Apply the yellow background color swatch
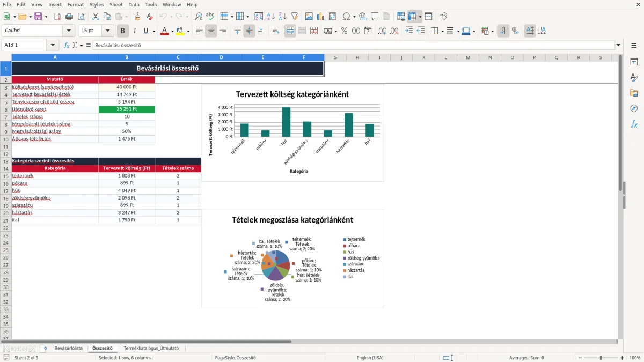644x362 pixels. pos(180,31)
